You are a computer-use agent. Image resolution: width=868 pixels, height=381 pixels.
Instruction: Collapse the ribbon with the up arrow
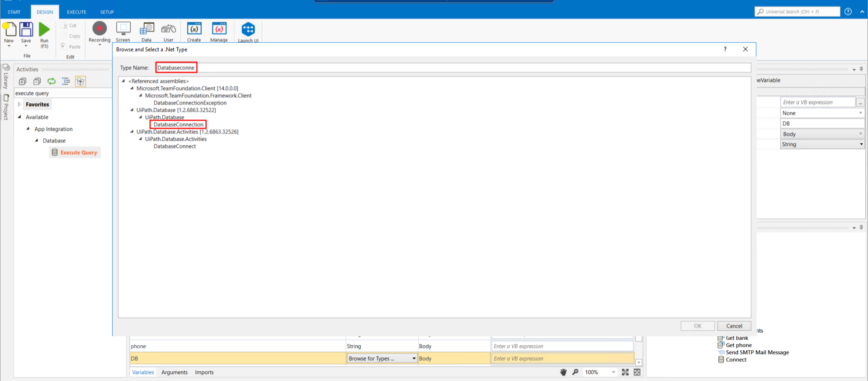862,12
